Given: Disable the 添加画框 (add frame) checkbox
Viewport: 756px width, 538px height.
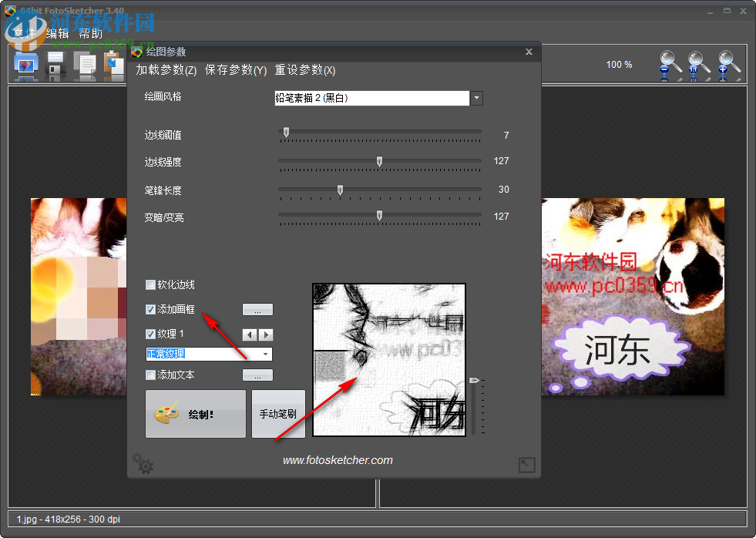Looking at the screenshot, I should 150,309.
